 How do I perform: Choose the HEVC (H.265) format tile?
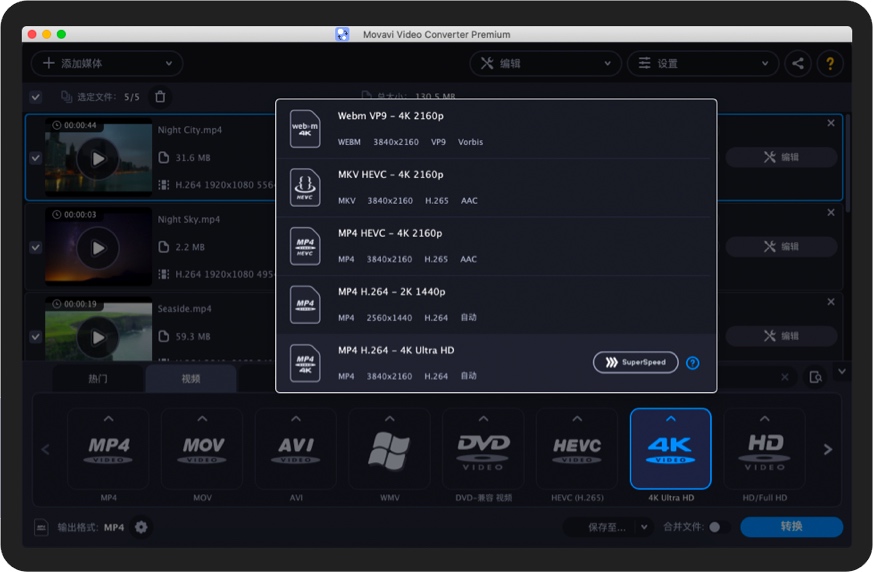click(x=577, y=449)
